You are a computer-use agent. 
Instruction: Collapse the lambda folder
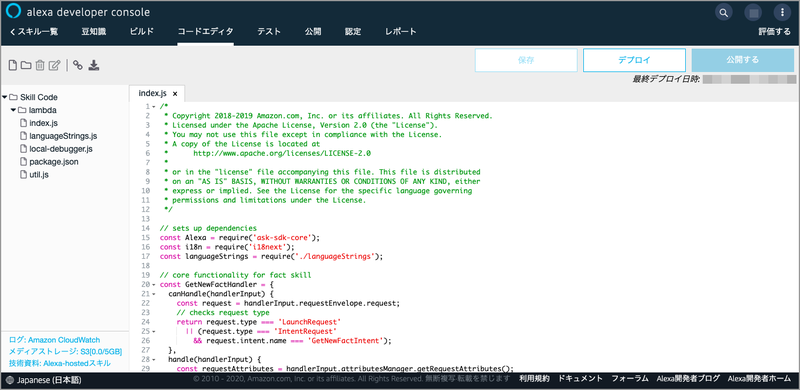[x=14, y=110]
